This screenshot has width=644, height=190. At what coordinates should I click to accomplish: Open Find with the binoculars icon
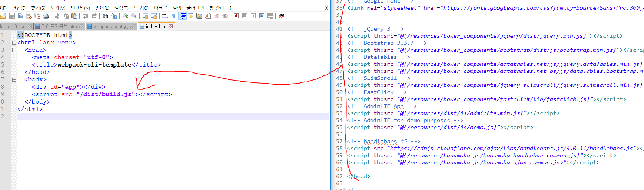tap(106, 16)
